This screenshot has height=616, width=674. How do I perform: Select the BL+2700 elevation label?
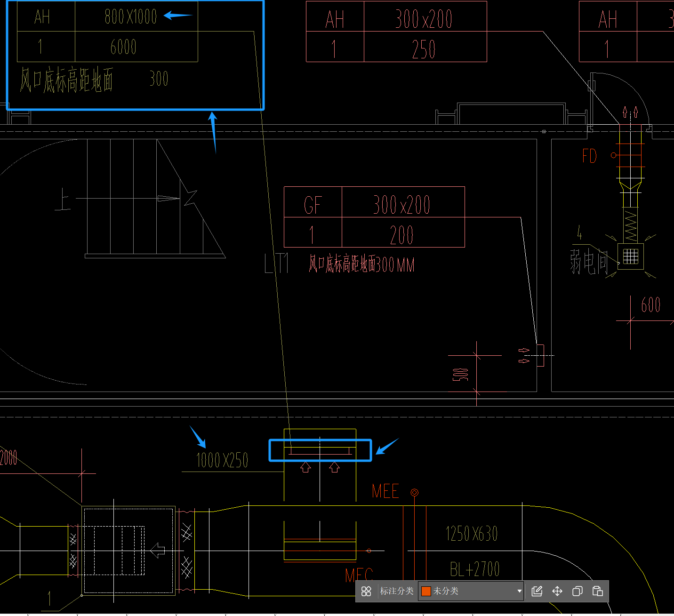(x=474, y=569)
